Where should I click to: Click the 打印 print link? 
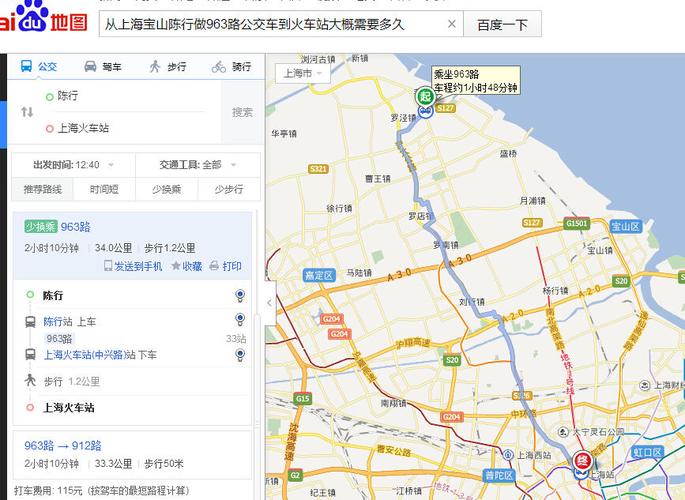tap(226, 266)
